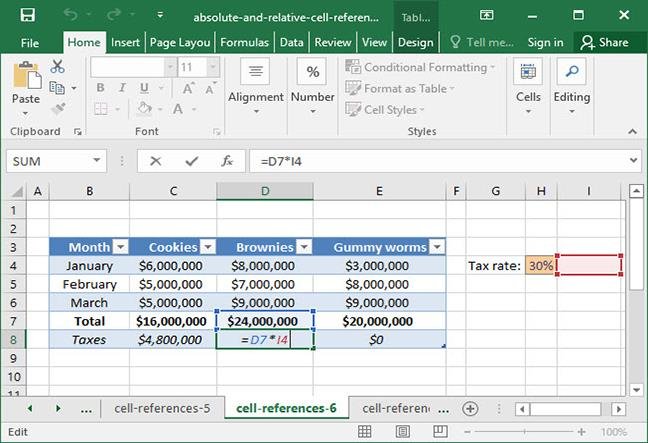Viewport: 648px width, 443px height.
Task: Click Sign in link in the title area
Action: tap(545, 43)
